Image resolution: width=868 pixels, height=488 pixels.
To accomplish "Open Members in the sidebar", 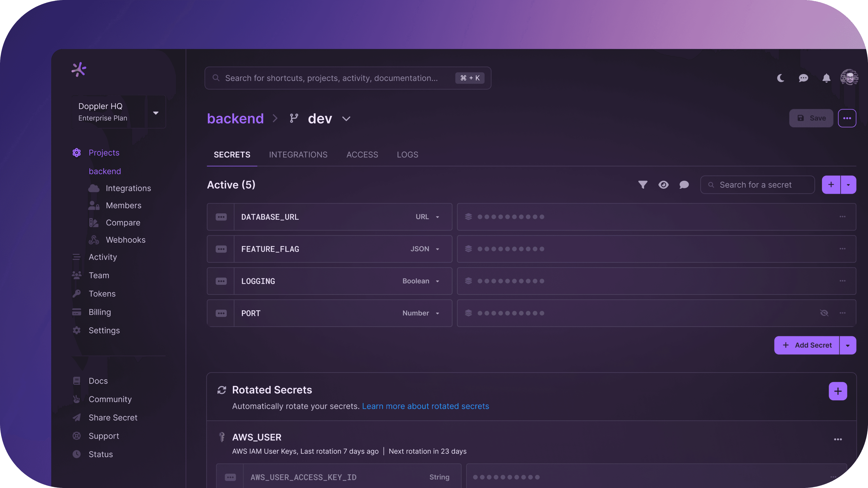I will 124,205.
